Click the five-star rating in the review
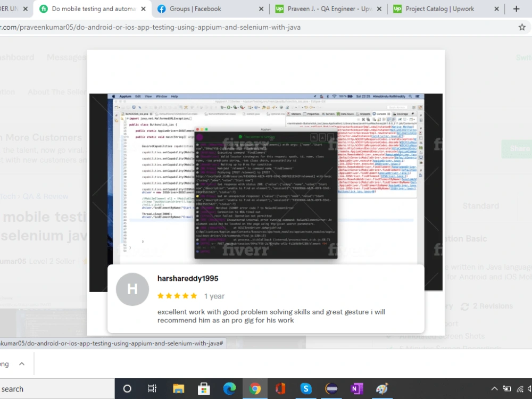The height and width of the screenshot is (399, 532). pyautogui.click(x=177, y=296)
